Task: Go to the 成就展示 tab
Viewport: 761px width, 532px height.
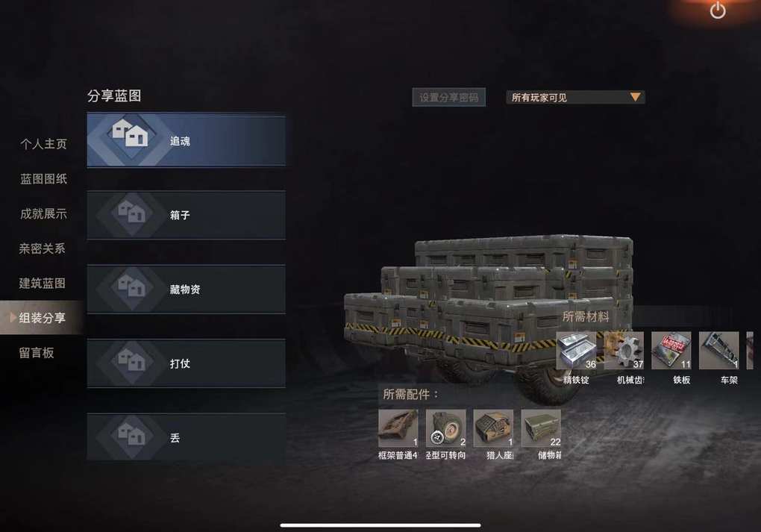Action: 44,214
